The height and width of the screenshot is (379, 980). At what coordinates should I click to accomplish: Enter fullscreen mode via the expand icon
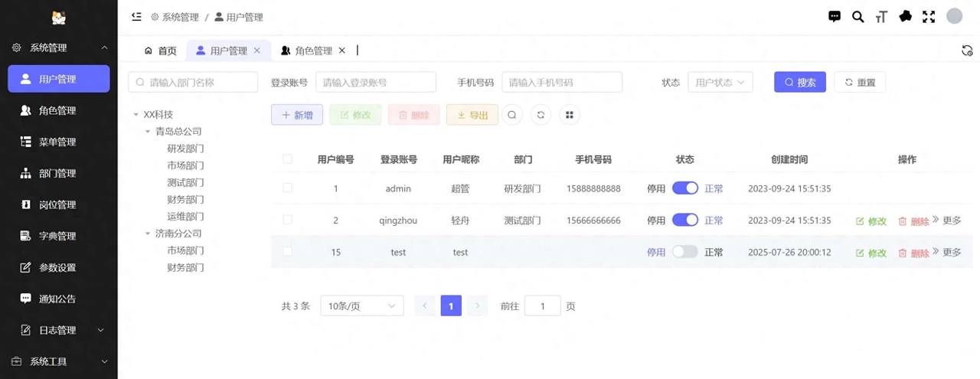click(x=929, y=16)
